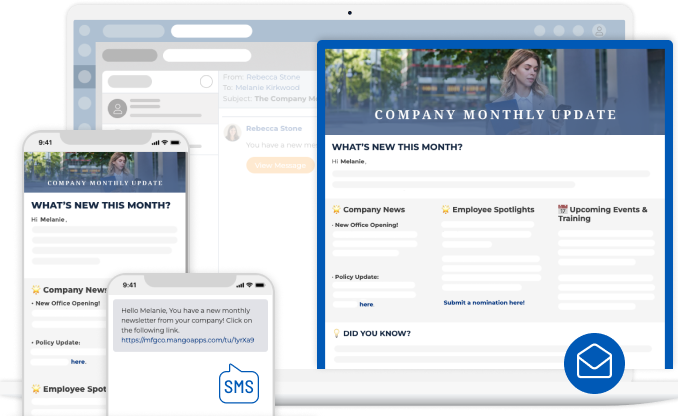Click the calendar icon by Upcoming Events
The image size is (678, 416).
coord(563,209)
